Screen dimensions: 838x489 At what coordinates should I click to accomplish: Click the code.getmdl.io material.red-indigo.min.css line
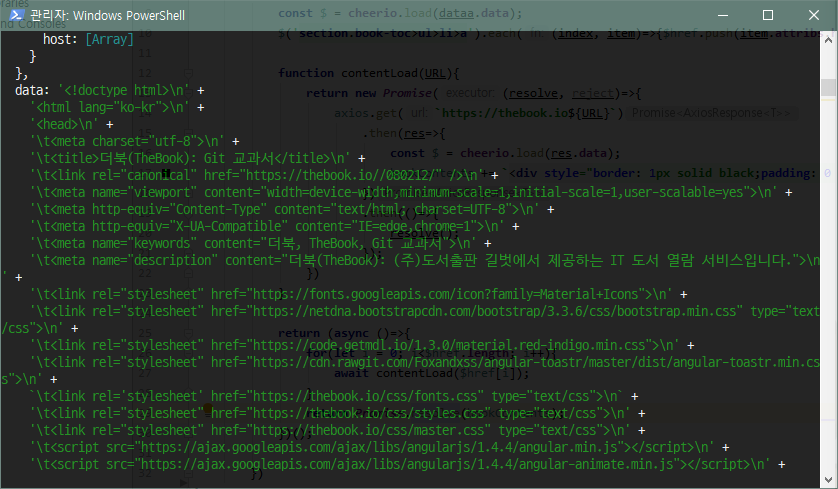click(x=362, y=346)
